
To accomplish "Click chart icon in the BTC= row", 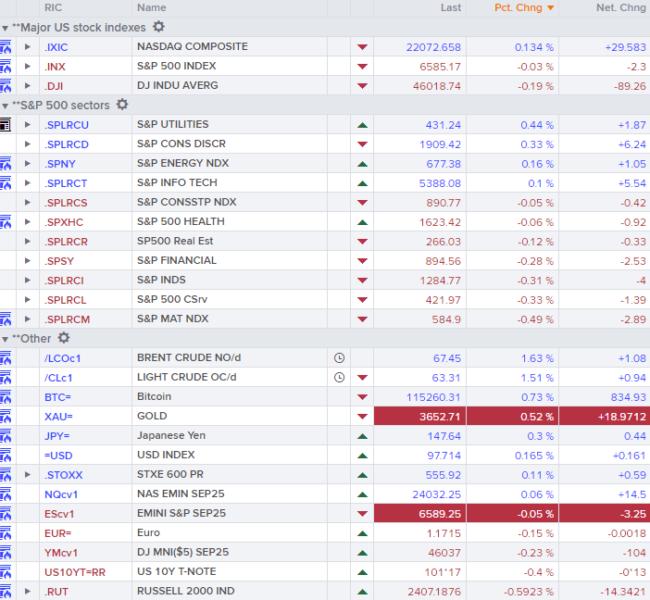I will 5,397.
